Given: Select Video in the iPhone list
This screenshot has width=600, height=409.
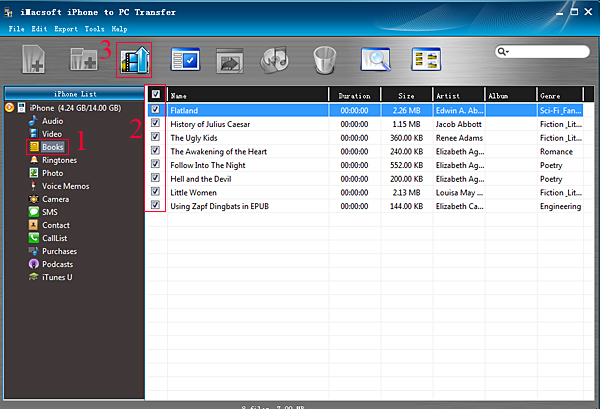Looking at the screenshot, I should coord(52,134).
